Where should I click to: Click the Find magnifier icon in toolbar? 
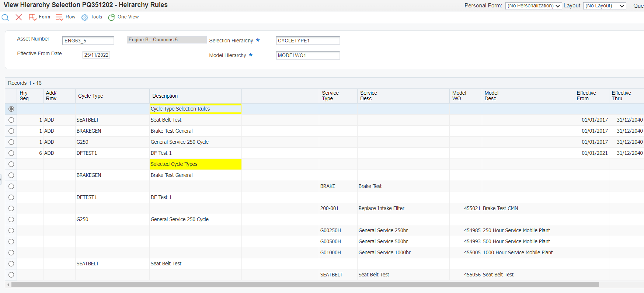pyautogui.click(x=5, y=17)
